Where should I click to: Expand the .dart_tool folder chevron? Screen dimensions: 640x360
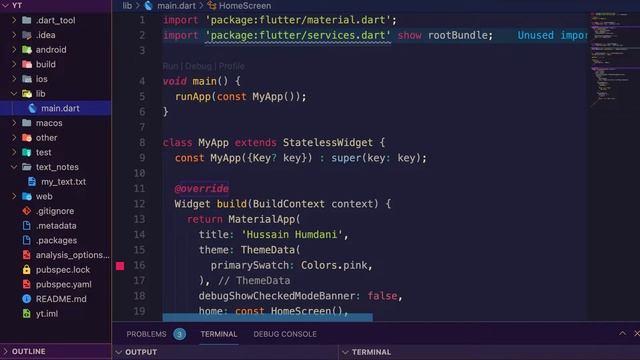pyautogui.click(x=14, y=20)
